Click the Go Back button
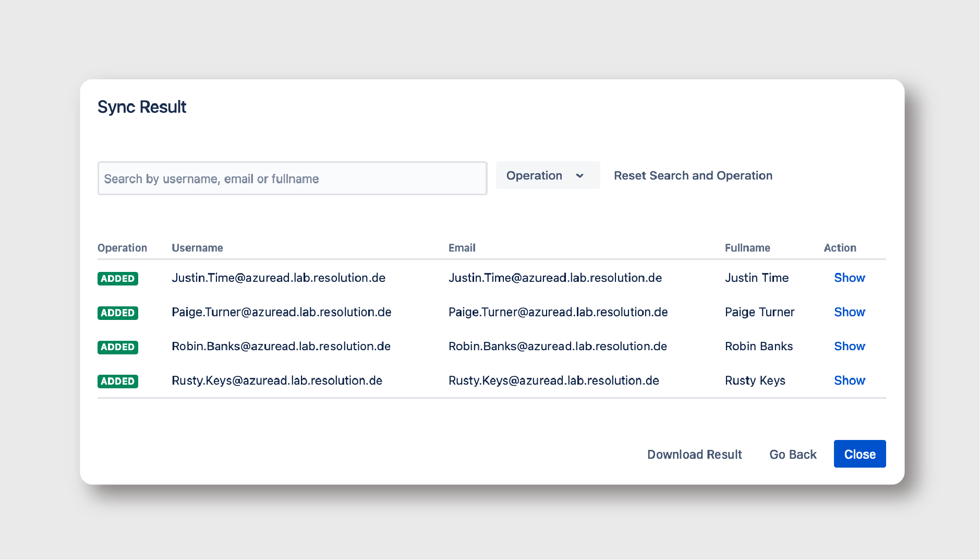Image resolution: width=980 pixels, height=560 pixels. click(x=793, y=455)
